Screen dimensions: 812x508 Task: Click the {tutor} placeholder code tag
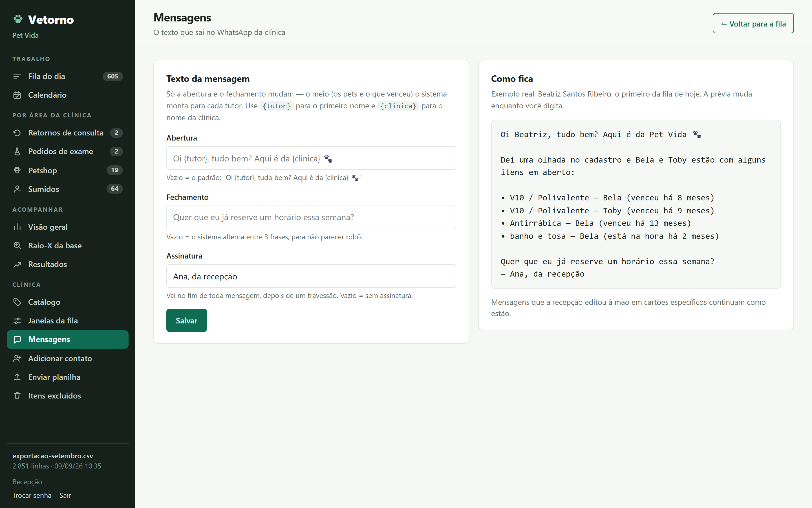[277, 106]
